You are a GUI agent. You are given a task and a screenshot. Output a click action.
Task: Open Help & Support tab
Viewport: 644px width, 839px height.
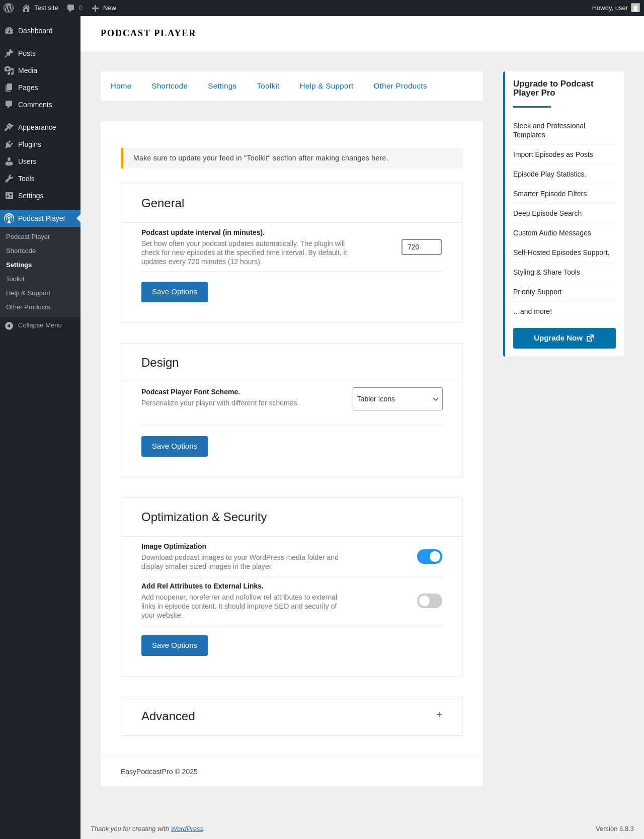point(326,86)
